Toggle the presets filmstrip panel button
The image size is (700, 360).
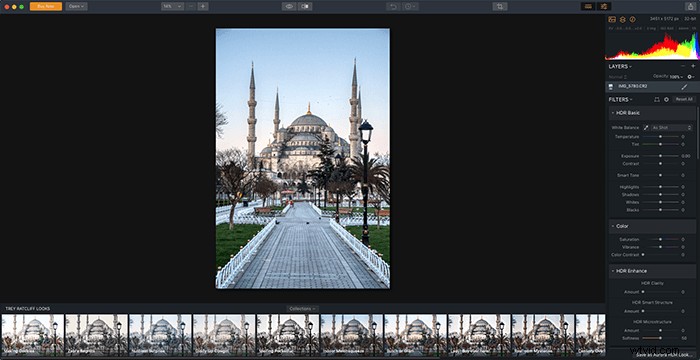coord(588,6)
